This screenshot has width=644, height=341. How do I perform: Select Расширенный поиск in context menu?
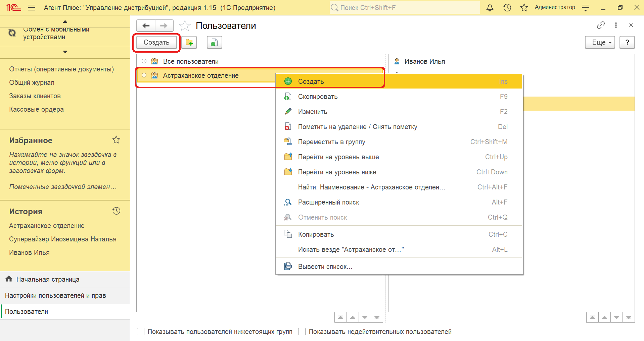[x=328, y=202]
